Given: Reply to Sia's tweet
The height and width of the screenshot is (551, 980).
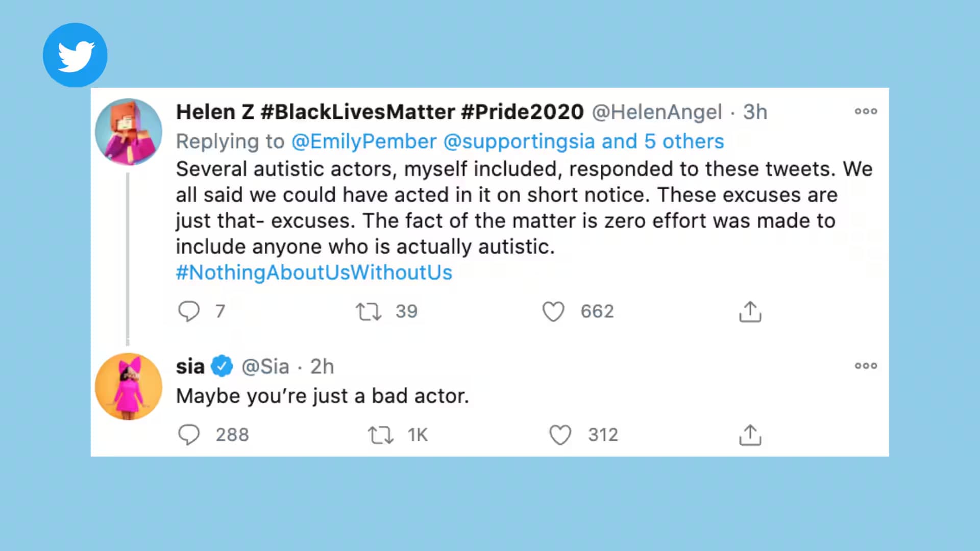Looking at the screenshot, I should click(x=189, y=435).
